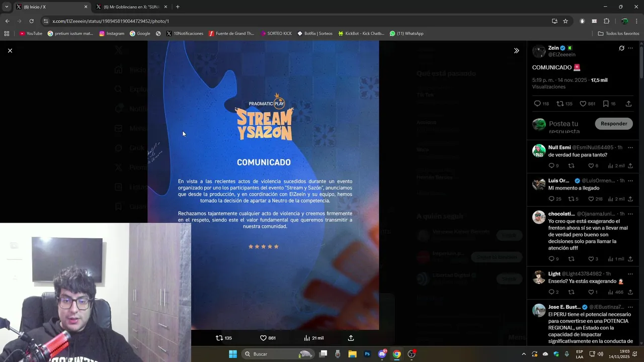Screen dimensions: 644x362
Task: Close the photo viewer with the X
Action: point(10,50)
